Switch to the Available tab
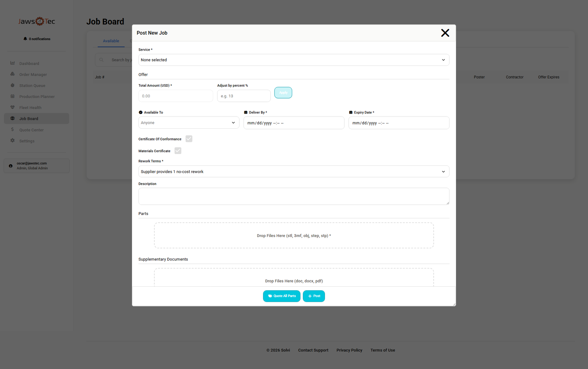The image size is (588, 369). (111, 41)
